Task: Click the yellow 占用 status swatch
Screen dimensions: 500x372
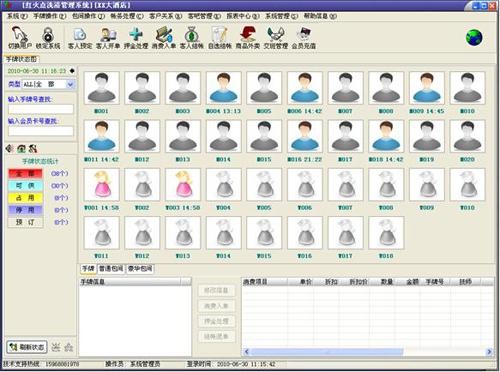Action: click(25, 198)
